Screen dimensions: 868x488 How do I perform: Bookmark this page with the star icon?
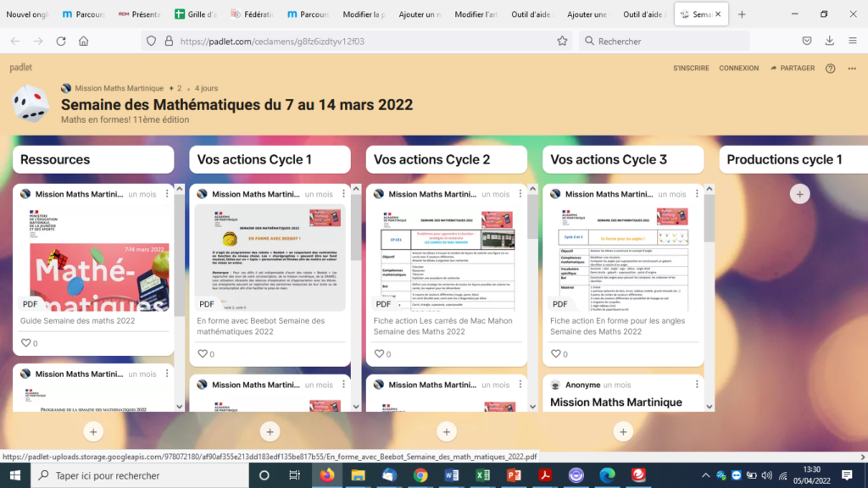point(562,41)
